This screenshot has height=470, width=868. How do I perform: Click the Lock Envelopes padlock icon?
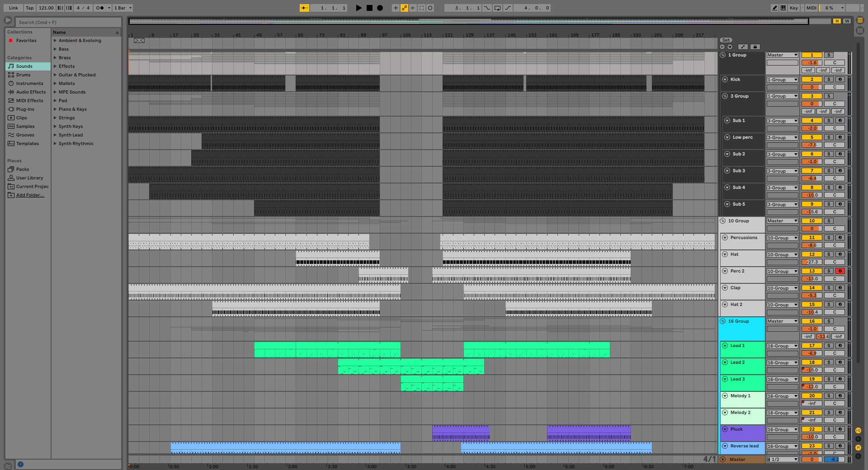click(755, 47)
